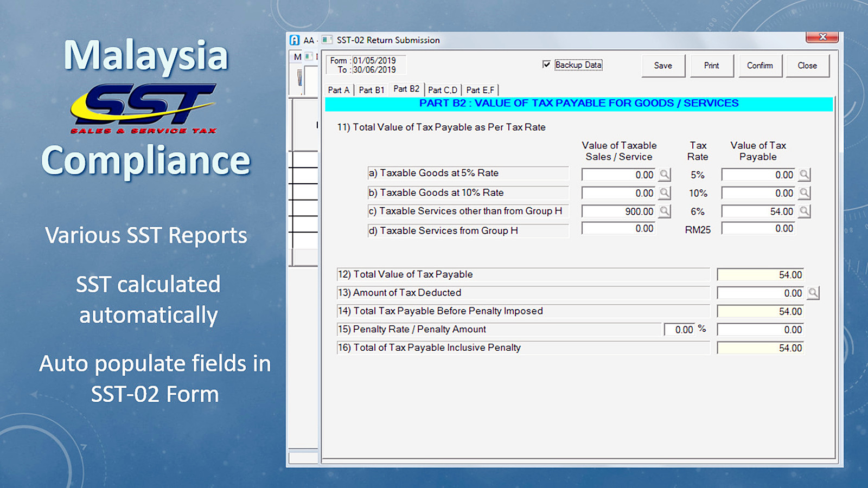
Task: Open the Part C,D tab
Action: pos(443,90)
